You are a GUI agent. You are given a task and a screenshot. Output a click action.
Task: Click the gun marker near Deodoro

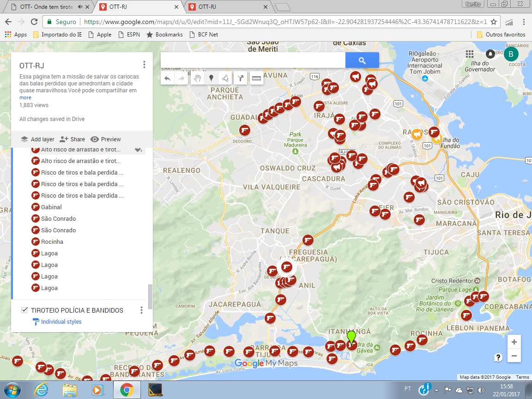[245, 130]
